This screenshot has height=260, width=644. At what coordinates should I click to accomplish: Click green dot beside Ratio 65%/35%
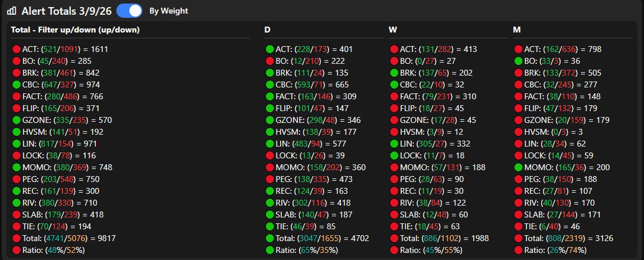[x=270, y=250]
